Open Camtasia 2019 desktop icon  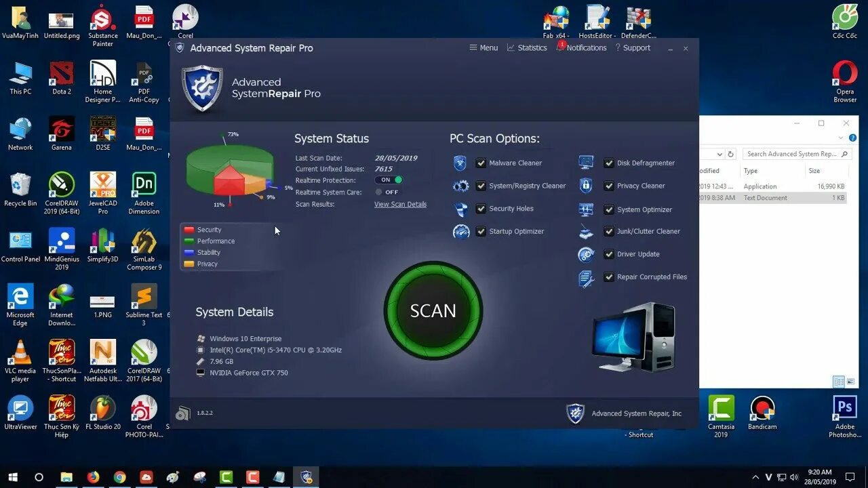[722, 417]
